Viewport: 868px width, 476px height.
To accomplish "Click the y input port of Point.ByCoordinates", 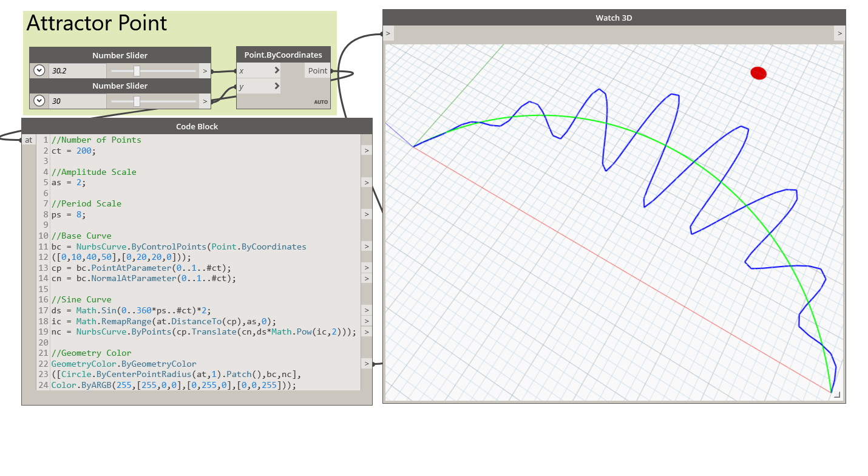I will (259, 86).
